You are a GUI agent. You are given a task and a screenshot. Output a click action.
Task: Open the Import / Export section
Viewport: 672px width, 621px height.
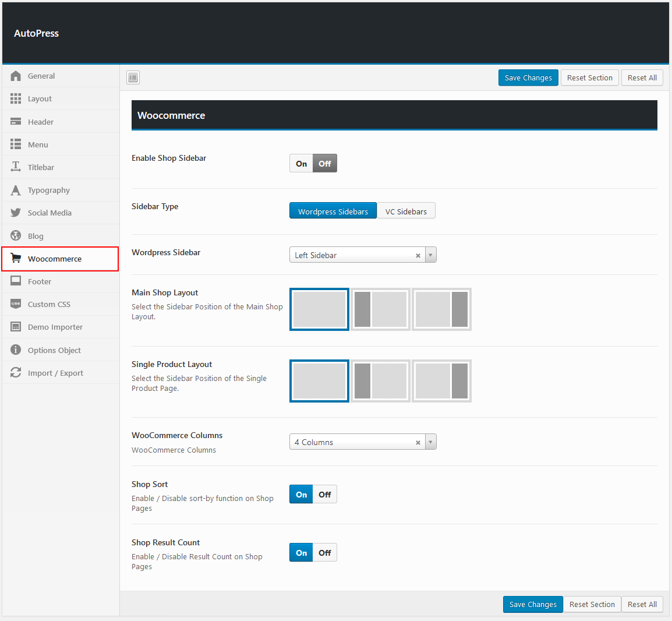(61, 373)
